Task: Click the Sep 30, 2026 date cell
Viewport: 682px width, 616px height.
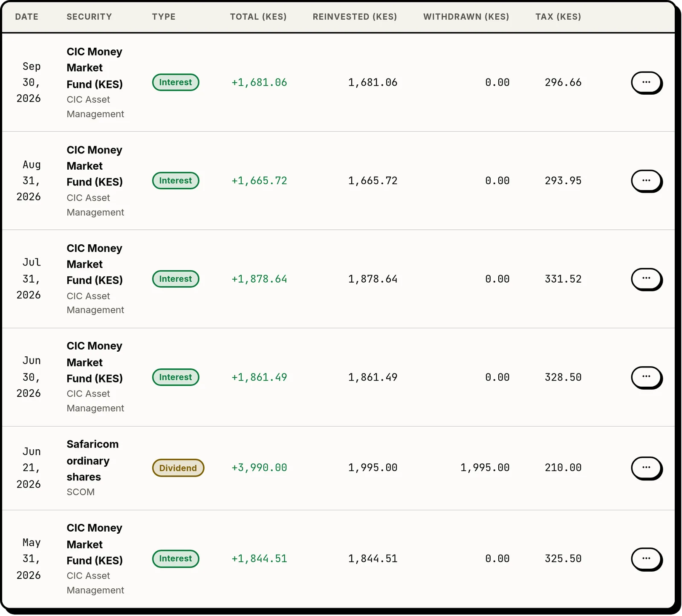Action: click(29, 82)
